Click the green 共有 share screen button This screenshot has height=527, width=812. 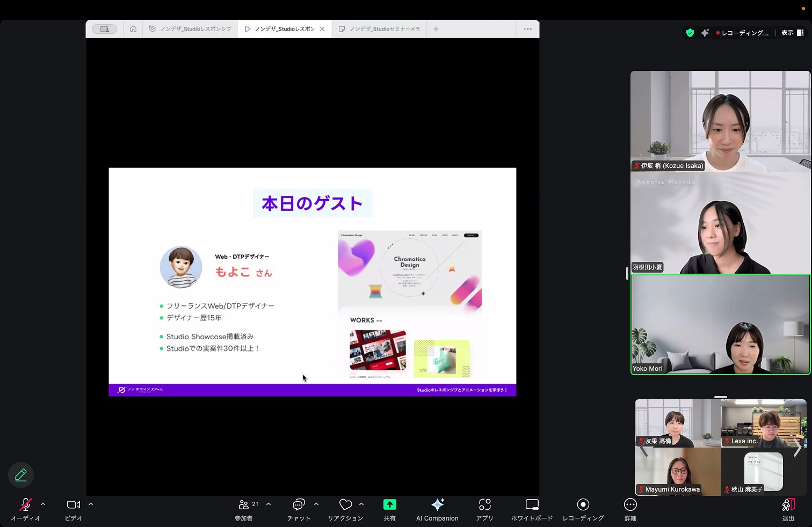click(389, 505)
